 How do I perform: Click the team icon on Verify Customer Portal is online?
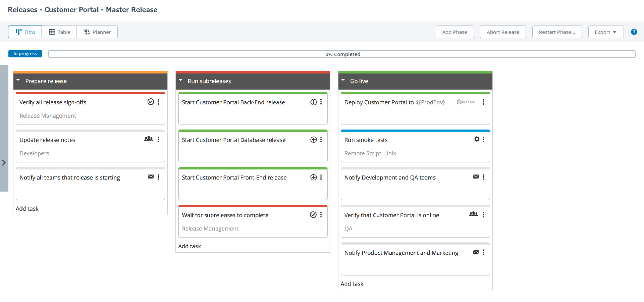click(x=474, y=214)
